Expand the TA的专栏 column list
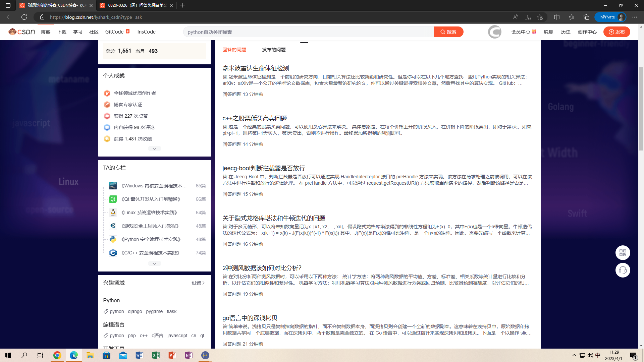Image resolution: width=644 pixels, height=362 pixels. [154, 264]
